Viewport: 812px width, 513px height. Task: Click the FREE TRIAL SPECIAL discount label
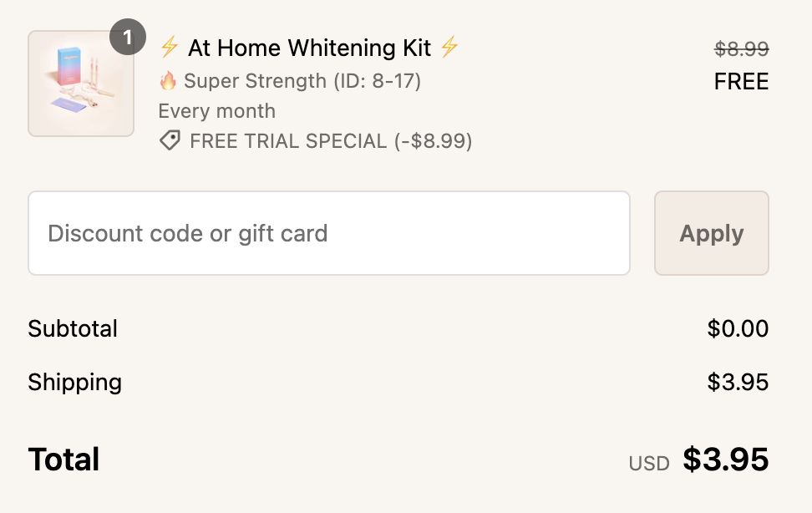(331, 141)
